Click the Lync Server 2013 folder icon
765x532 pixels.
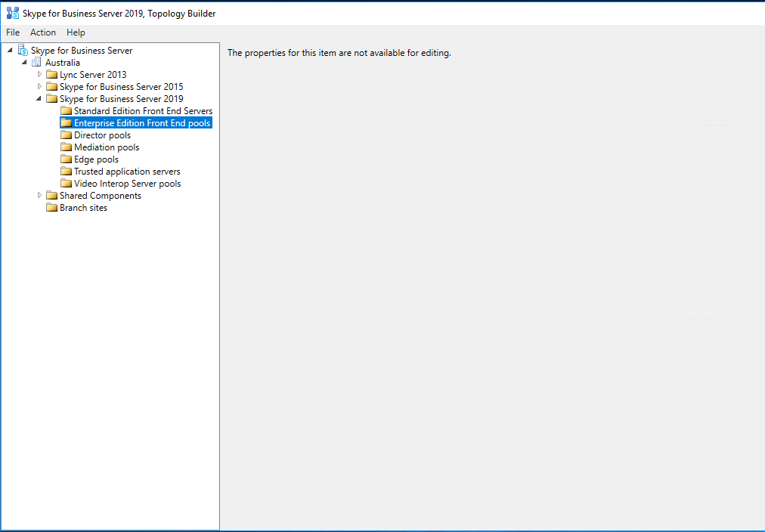[x=51, y=75]
